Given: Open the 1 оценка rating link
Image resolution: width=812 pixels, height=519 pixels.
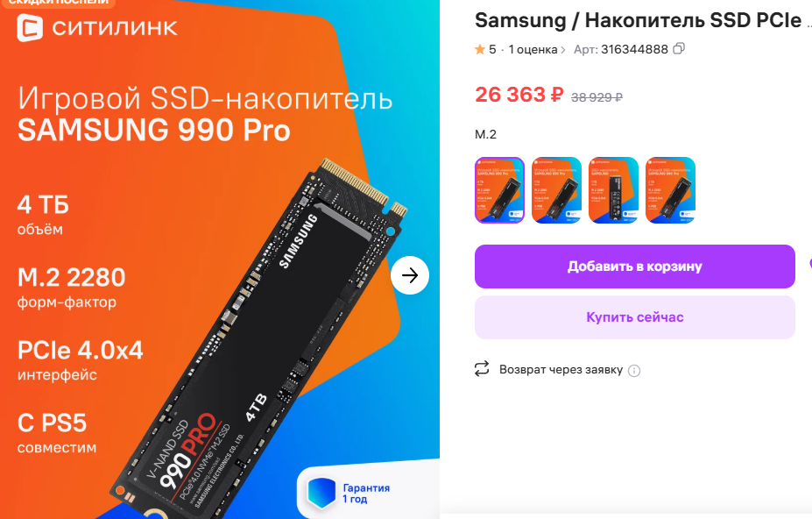Looking at the screenshot, I should [533, 49].
